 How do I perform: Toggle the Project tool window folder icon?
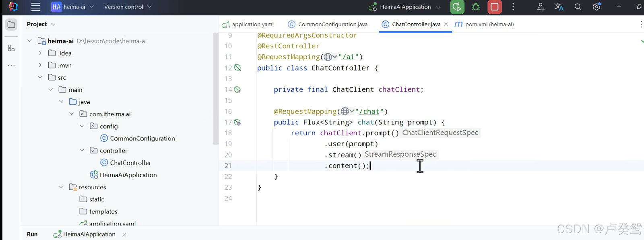coord(11,25)
